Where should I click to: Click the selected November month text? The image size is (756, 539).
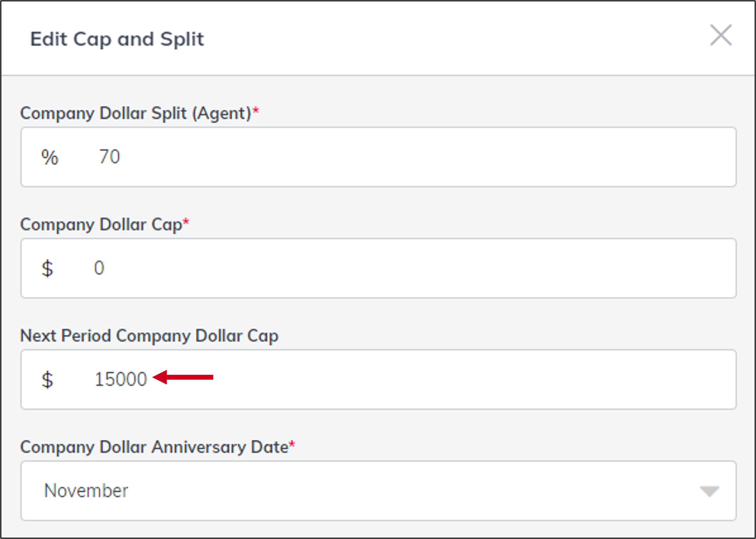click(x=86, y=491)
